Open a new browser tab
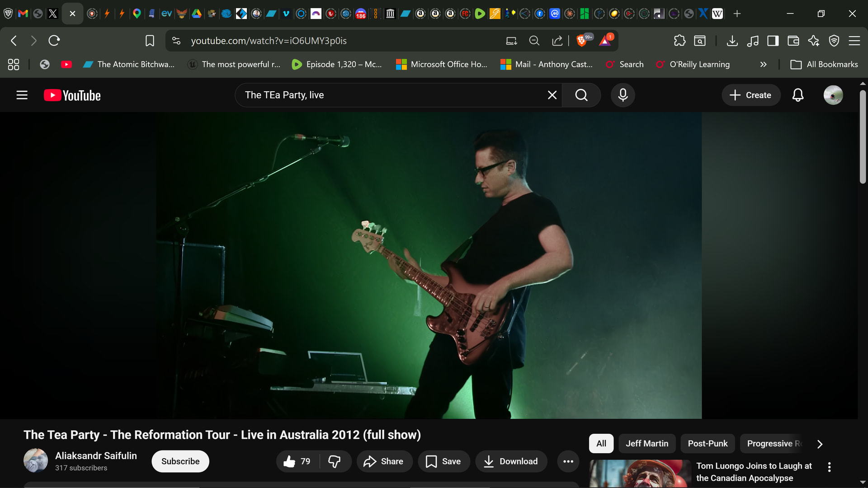This screenshot has height=488, width=868. click(x=737, y=14)
